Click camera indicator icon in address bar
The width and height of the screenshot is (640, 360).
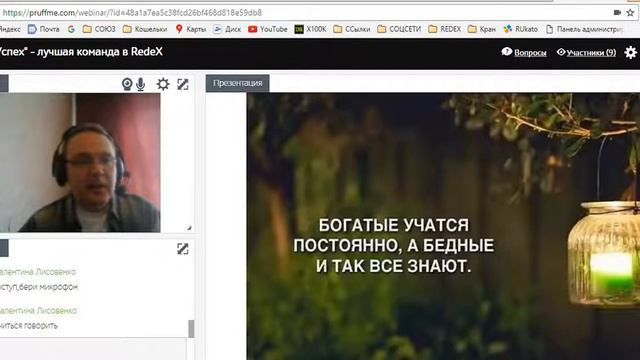[617, 13]
